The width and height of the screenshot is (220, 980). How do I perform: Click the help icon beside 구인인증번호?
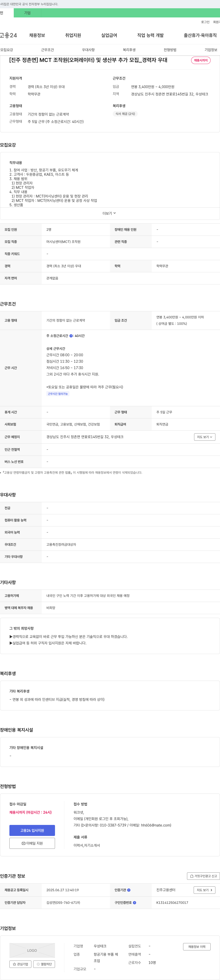click(x=135, y=902)
